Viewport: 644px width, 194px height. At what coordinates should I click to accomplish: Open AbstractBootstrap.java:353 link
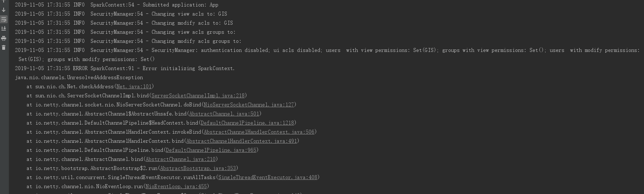click(198, 168)
